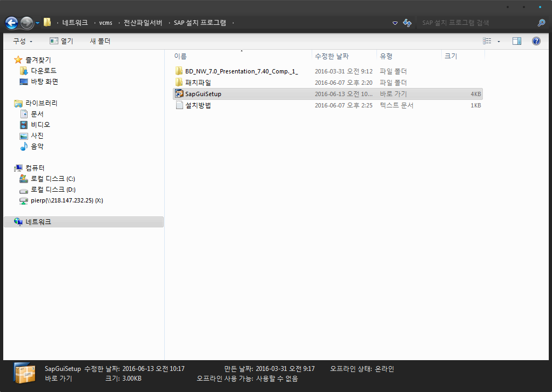Click the Back navigation arrow button
552x392 pixels.
[11, 23]
